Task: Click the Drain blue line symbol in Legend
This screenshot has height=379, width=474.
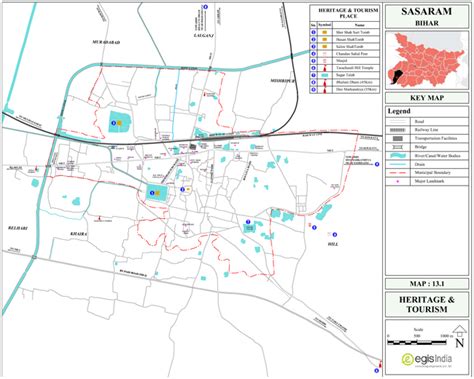Action: 398,164
